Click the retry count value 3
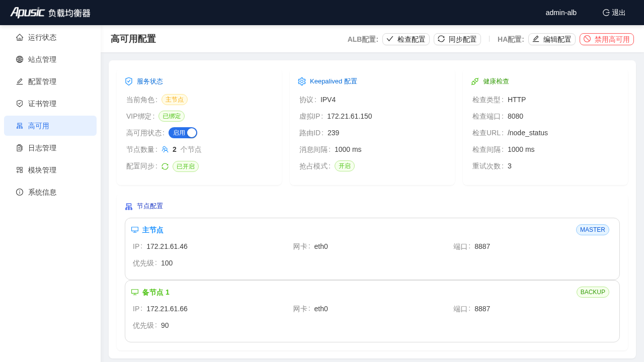The width and height of the screenshot is (644, 362). coord(510,166)
